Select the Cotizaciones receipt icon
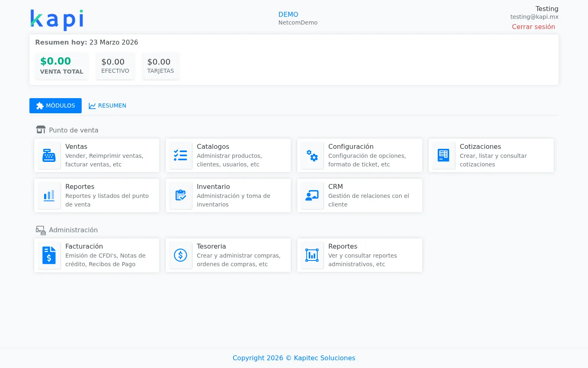This screenshot has height=368, width=588. click(x=443, y=155)
